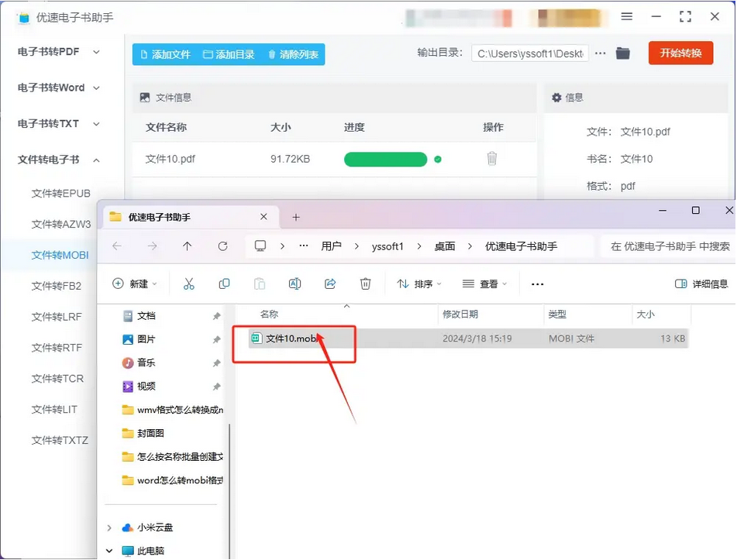Click the trash icon for 文件10.pdf row
Image resolution: width=737 pixels, height=560 pixels.
(x=491, y=159)
